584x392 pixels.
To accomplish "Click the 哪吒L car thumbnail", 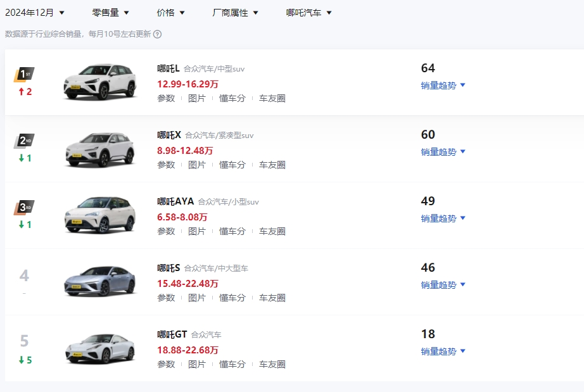I will [x=100, y=82].
